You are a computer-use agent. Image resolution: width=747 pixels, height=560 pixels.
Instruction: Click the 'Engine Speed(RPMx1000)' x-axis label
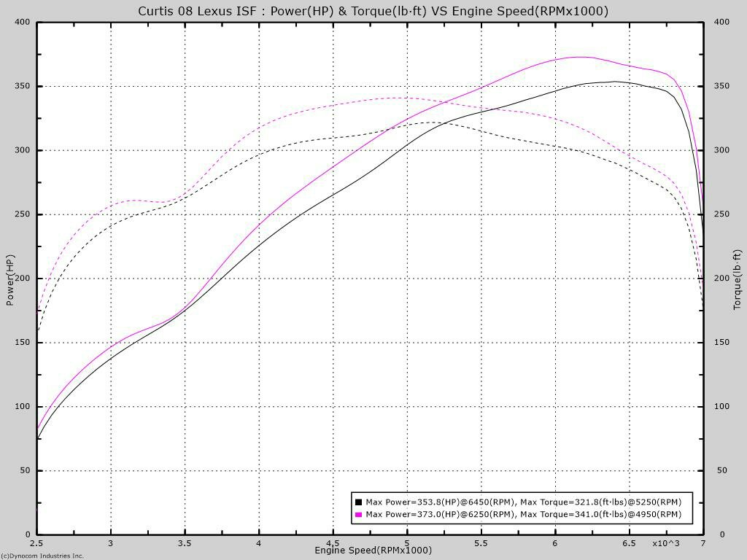click(373, 550)
